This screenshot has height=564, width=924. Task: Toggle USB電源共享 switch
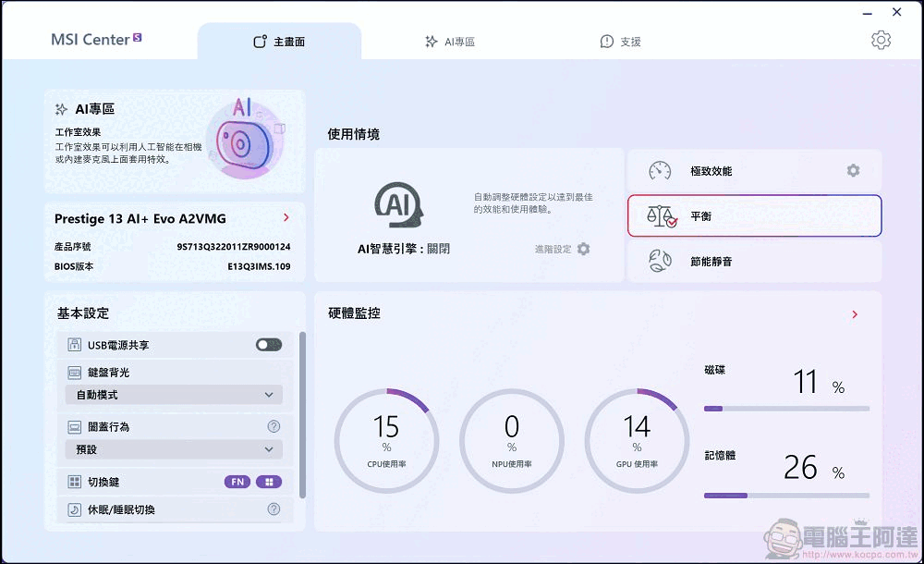(x=268, y=345)
